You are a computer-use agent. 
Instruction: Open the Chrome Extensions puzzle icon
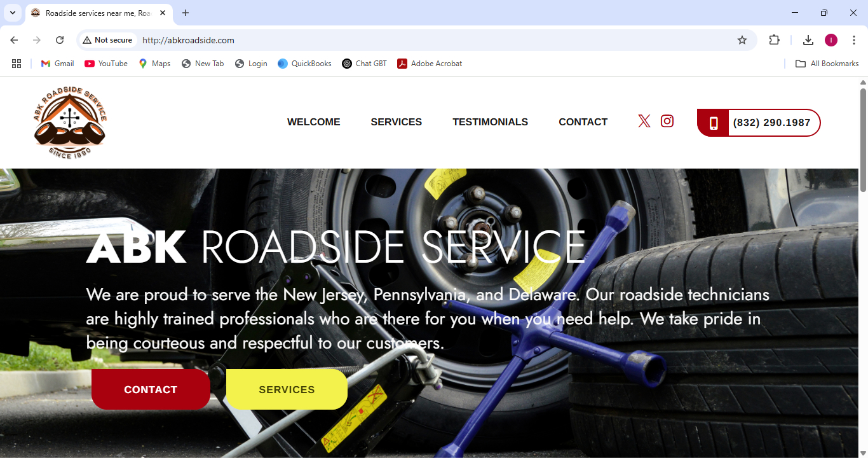pos(774,40)
